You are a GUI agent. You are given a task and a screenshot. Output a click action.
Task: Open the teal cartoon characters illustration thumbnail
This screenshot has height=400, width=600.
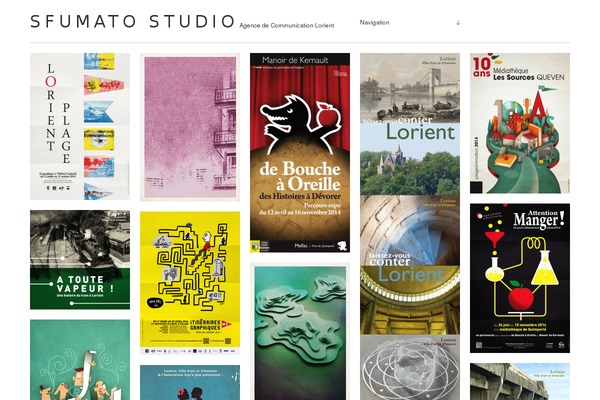(80, 360)
